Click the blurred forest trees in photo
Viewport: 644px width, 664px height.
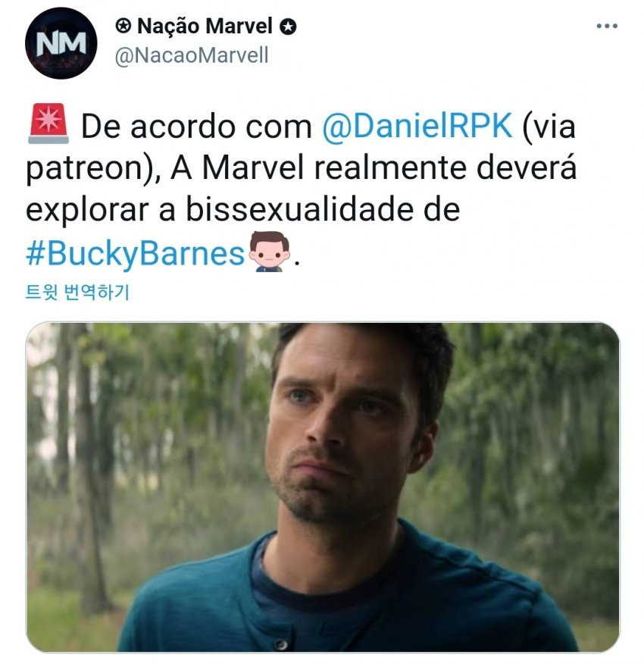[127, 445]
